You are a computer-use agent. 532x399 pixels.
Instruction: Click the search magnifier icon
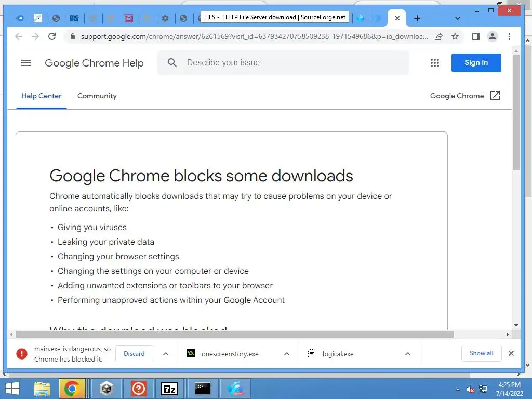172,62
